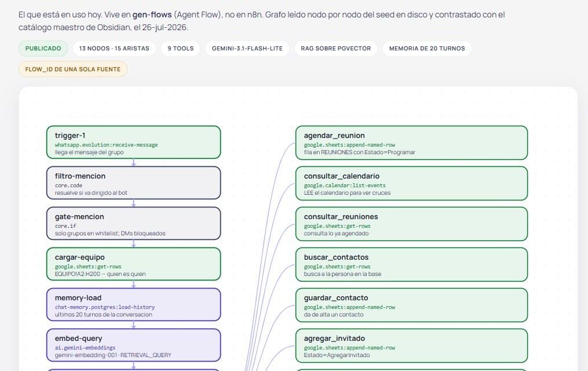Select the consultar_reuniones tool node

411,224
